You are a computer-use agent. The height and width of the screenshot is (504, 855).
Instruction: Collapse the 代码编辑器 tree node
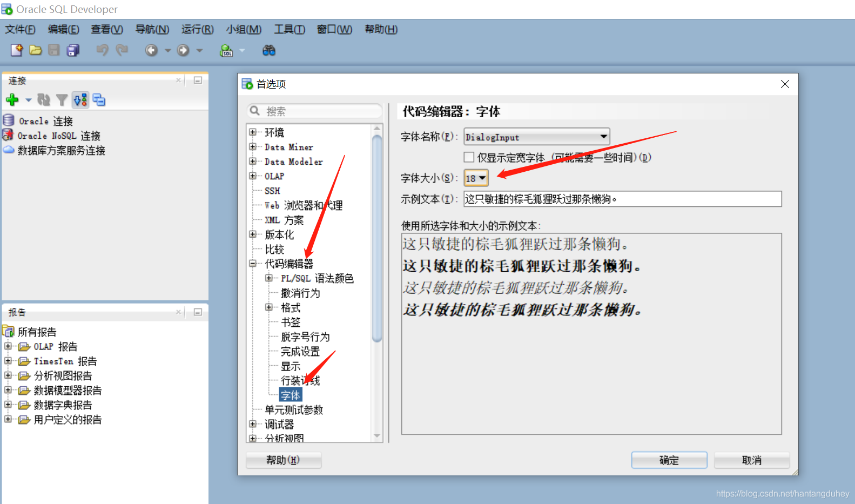tap(252, 263)
